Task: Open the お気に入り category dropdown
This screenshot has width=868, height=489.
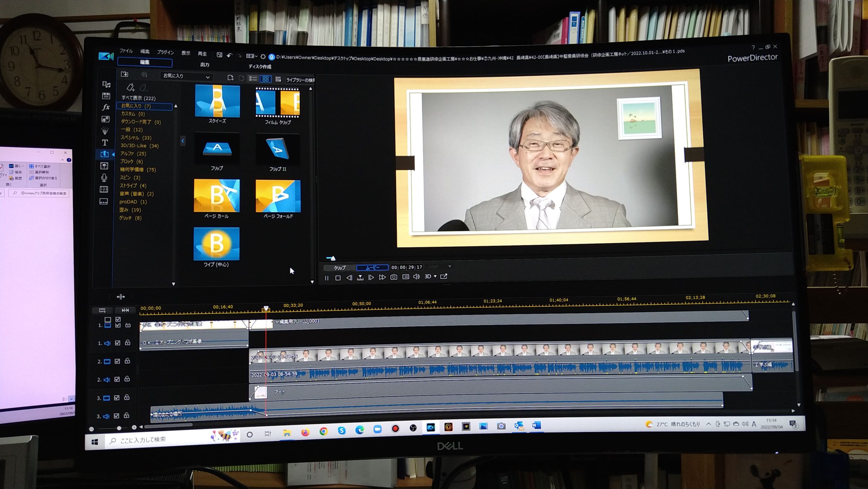Action: 187,76
